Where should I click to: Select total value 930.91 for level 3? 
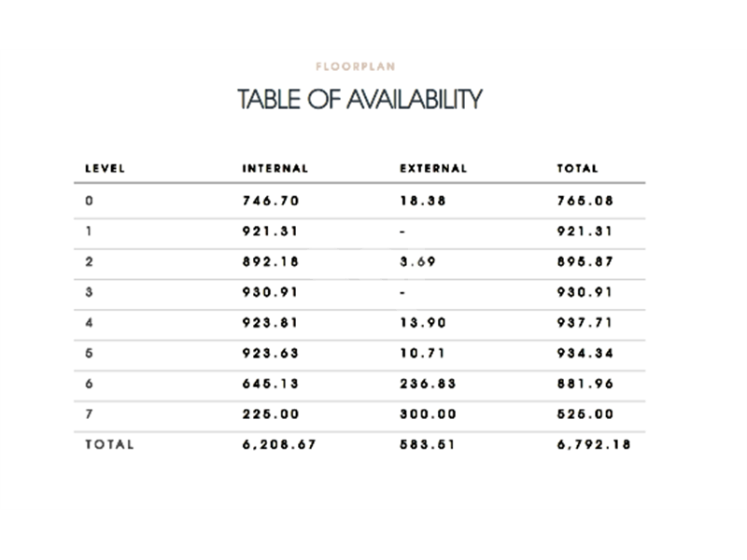click(585, 293)
